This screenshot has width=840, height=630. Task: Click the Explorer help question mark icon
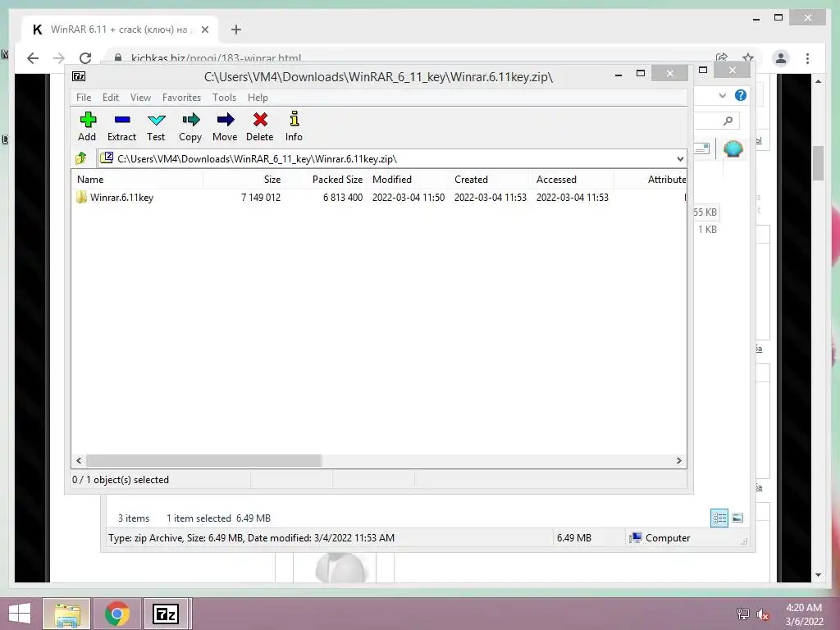tap(741, 95)
